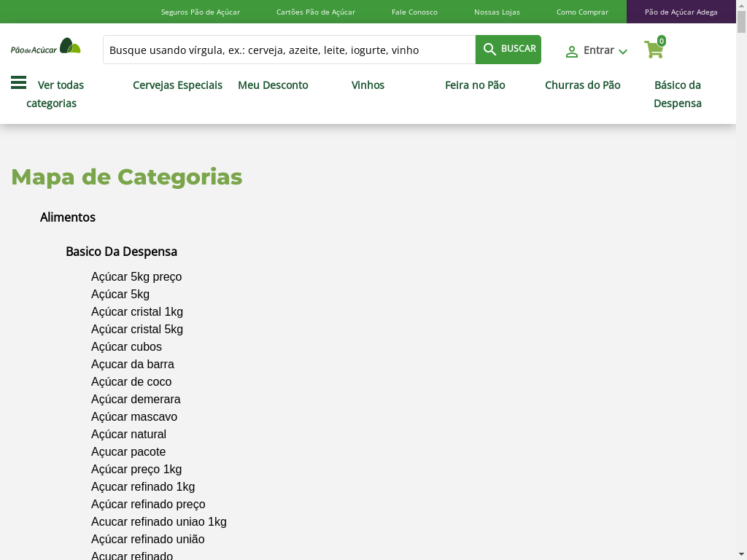Click the scrollbar down arrow
This screenshot has height=560, width=747.
point(741,553)
